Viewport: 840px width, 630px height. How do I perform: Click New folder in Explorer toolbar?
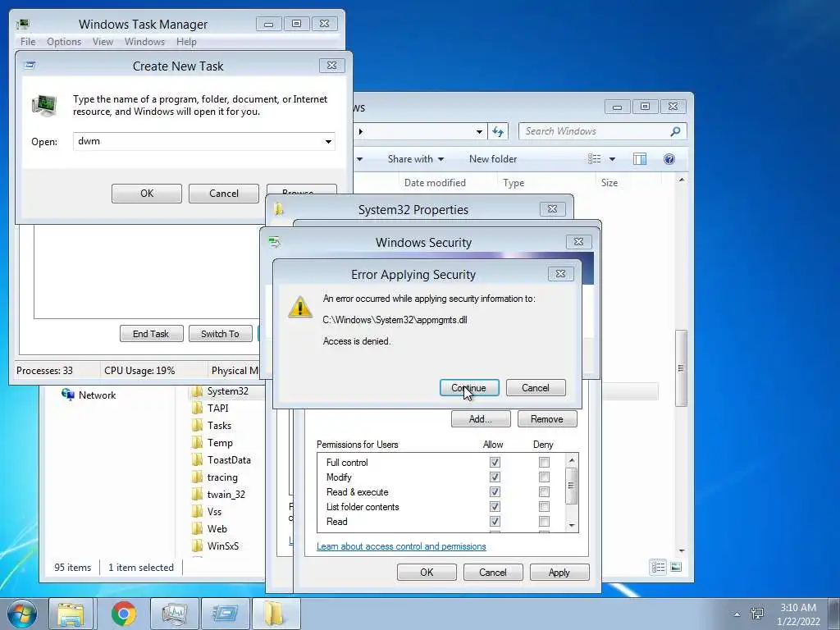[x=493, y=159]
